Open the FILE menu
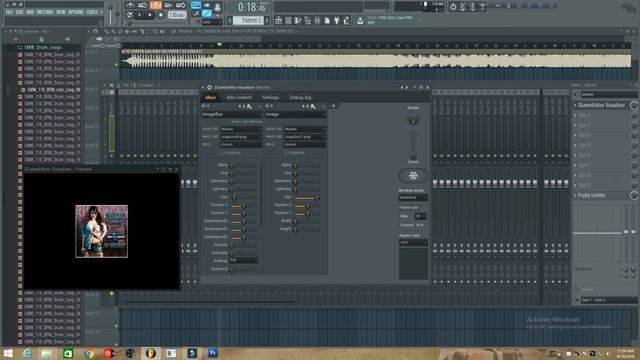 (x=9, y=12)
